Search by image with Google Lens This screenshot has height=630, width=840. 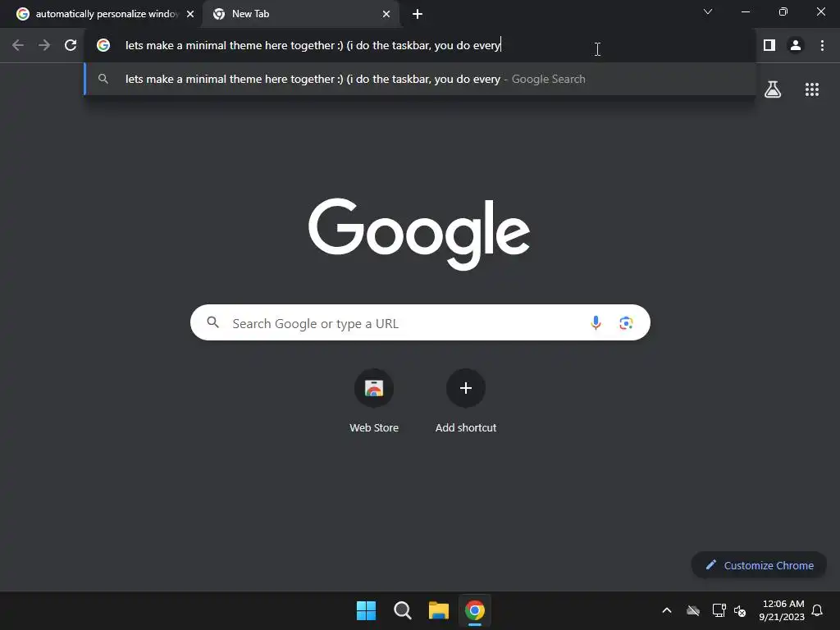click(x=626, y=322)
